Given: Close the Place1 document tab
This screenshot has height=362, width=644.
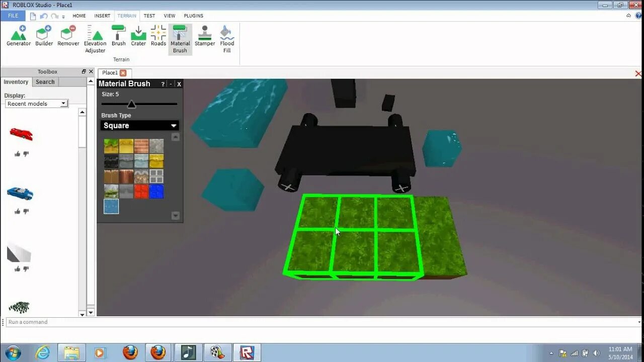Looking at the screenshot, I should [123, 73].
